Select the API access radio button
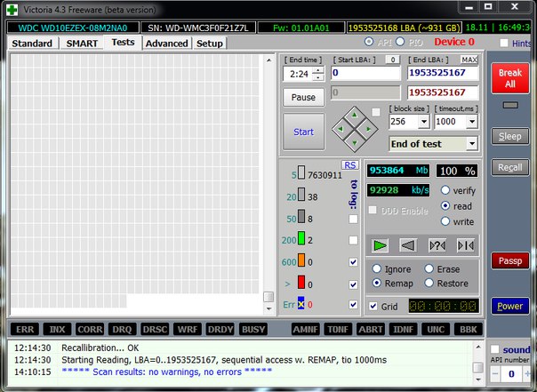This screenshot has width=537, height=392. (369, 42)
